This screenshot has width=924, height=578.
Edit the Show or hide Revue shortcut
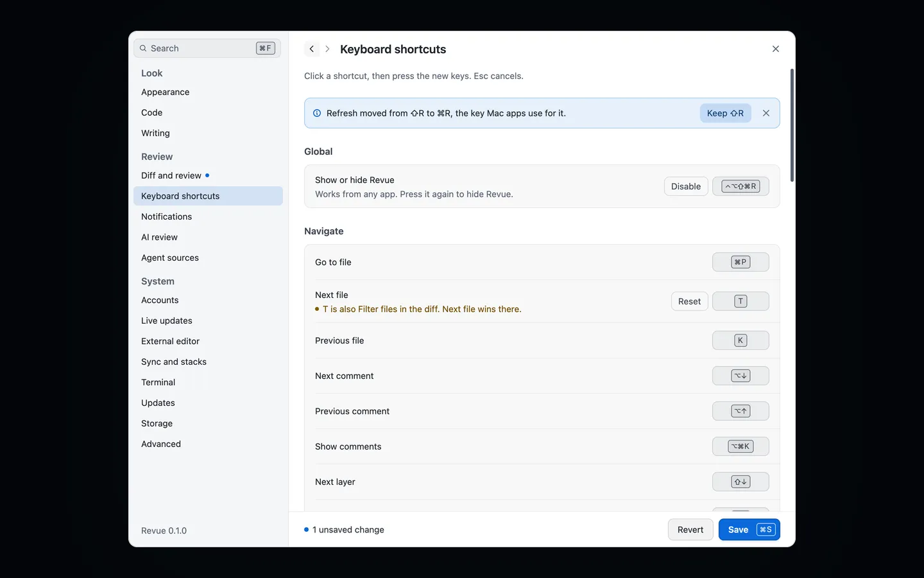[740, 186]
